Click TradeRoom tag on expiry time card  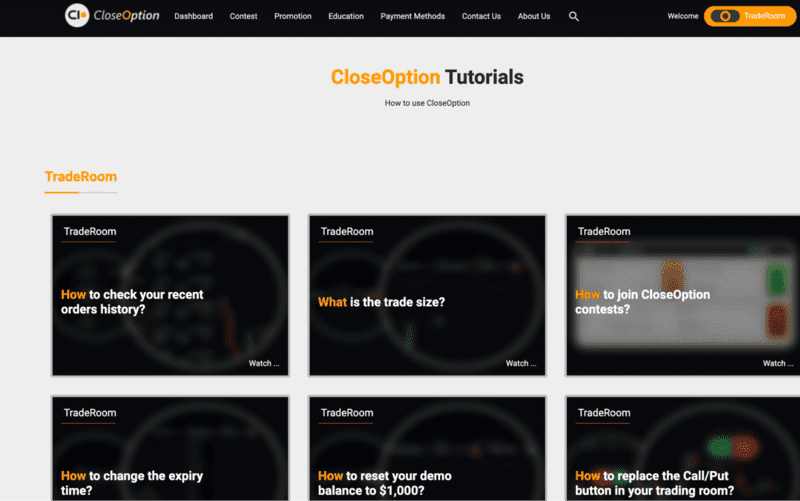(x=90, y=413)
